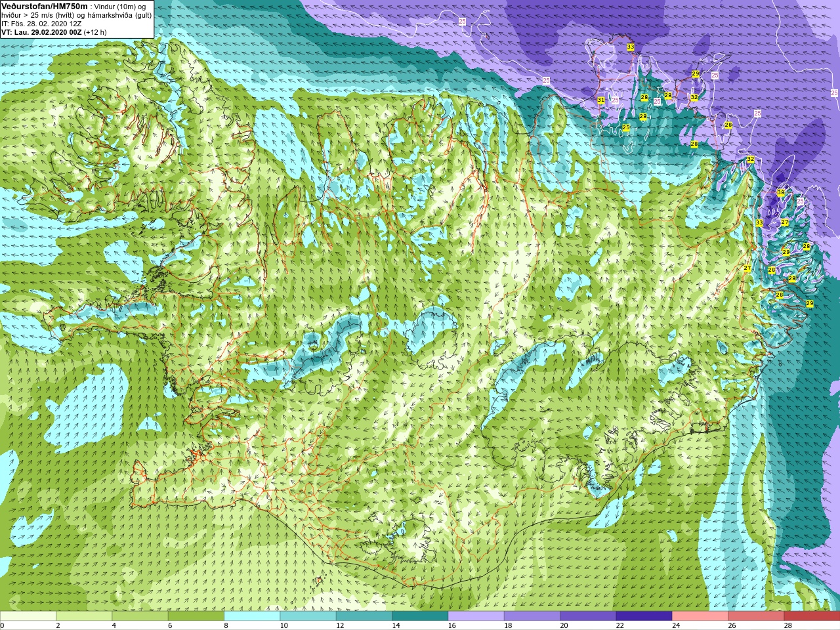840x630 pixels.
Task: Click the teal 12–14 m/s legend swatch
Action: click(364, 616)
